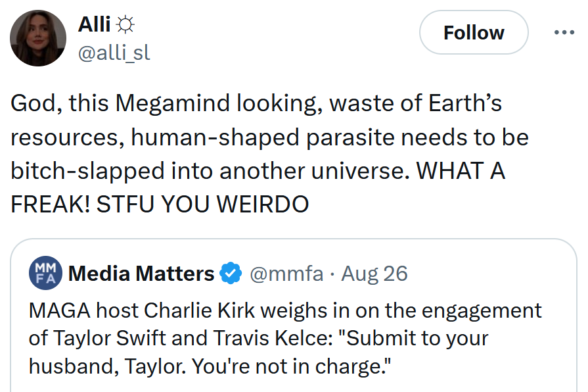
Task: Click the @mmfa handle
Action: [x=286, y=273]
